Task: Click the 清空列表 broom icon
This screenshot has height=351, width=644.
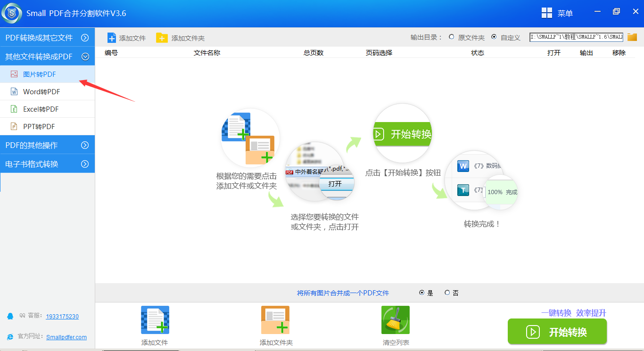Action: 396,320
